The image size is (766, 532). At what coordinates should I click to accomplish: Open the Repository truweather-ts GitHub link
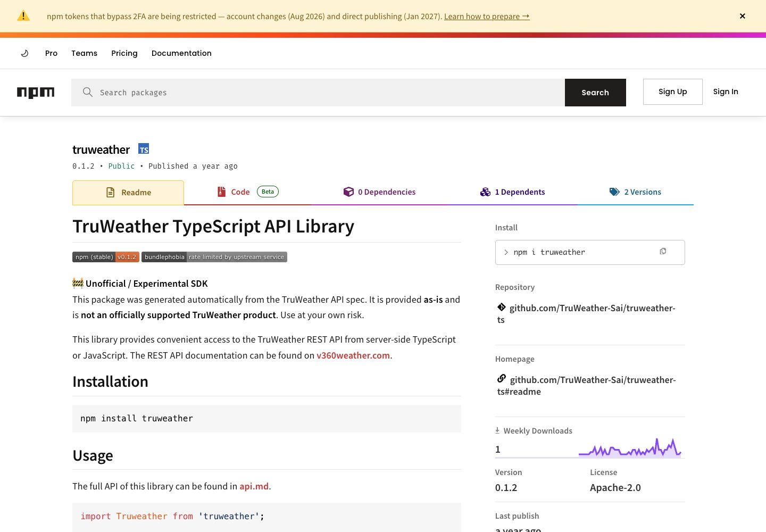click(x=586, y=314)
